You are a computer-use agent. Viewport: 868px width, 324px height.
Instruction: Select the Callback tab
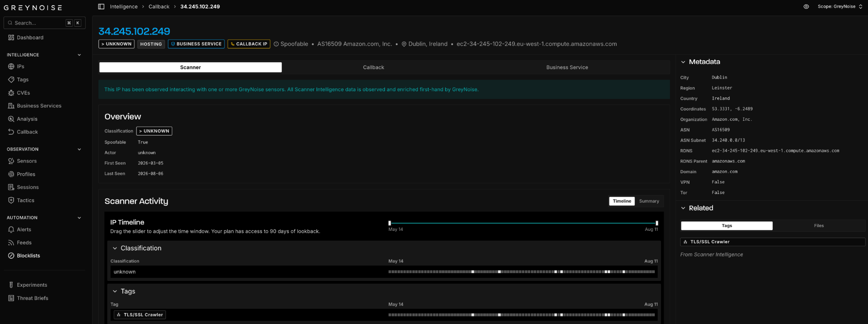coord(373,67)
